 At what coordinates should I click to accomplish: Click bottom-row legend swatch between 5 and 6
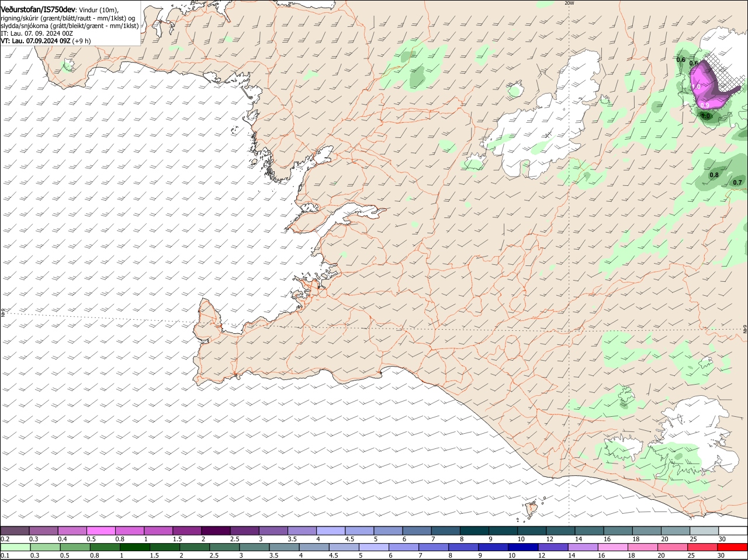(x=374, y=547)
